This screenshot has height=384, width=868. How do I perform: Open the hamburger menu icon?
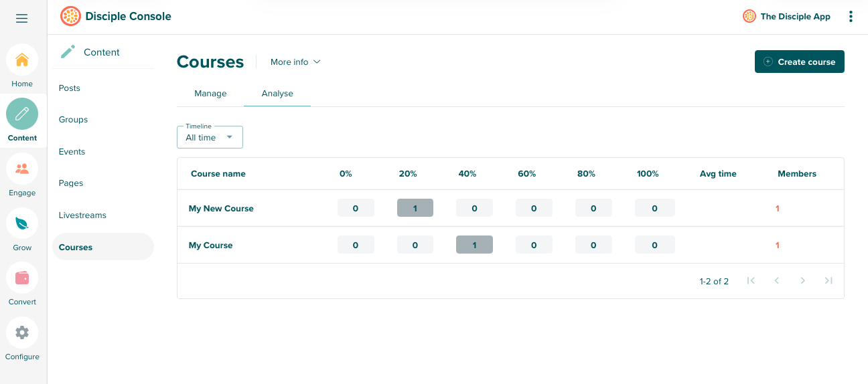pos(22,18)
